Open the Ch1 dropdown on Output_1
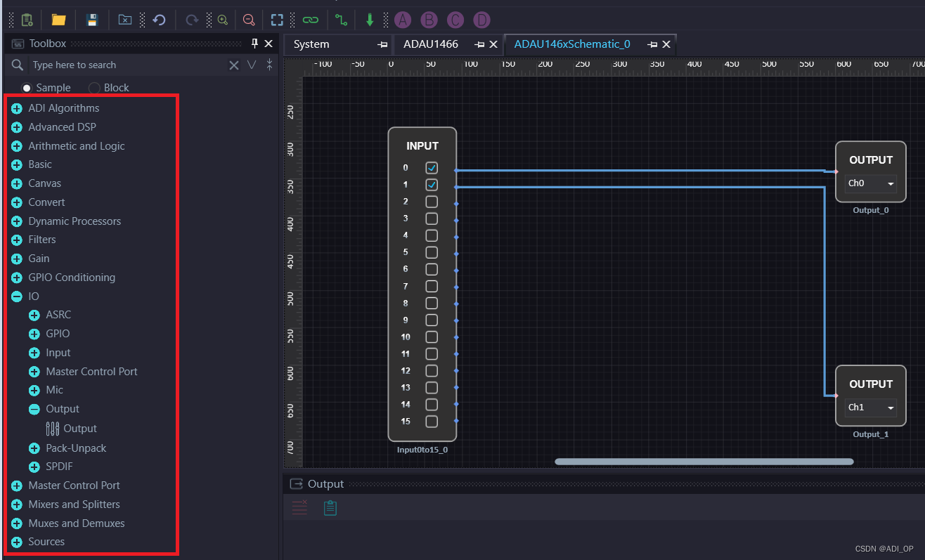Image resolution: width=925 pixels, height=560 pixels. (871, 408)
